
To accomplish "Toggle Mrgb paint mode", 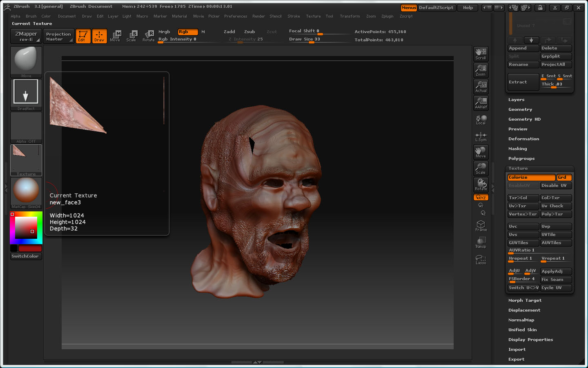I will click(164, 32).
